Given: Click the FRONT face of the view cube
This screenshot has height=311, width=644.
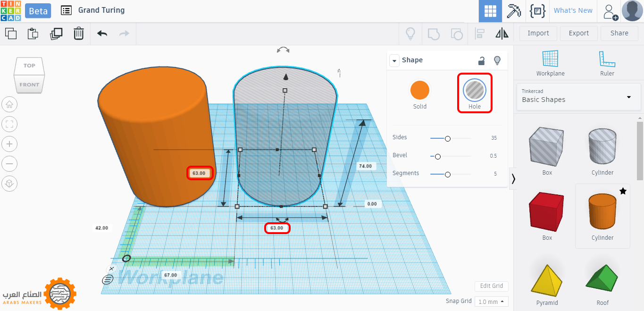Looking at the screenshot, I should coord(29,85).
